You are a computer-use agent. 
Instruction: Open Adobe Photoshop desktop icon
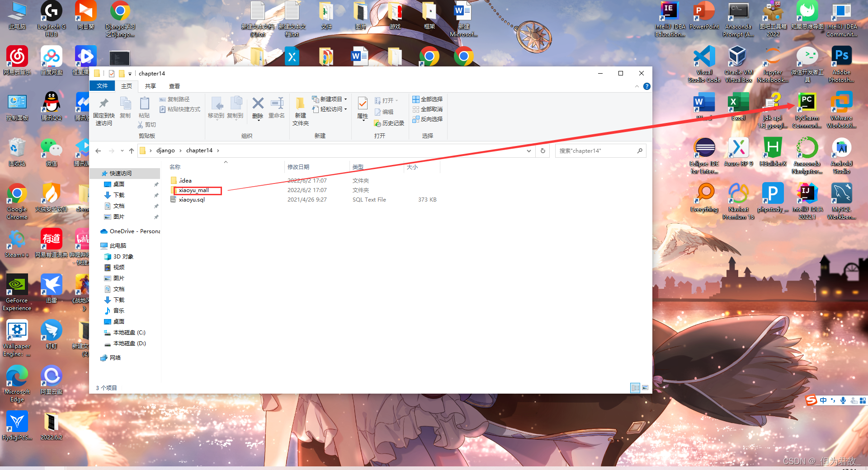click(841, 65)
